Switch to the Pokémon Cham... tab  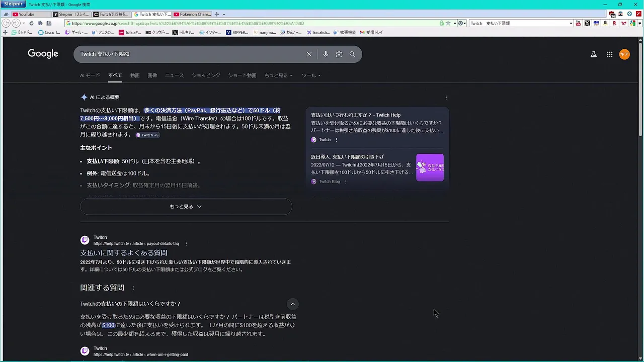coord(192,14)
